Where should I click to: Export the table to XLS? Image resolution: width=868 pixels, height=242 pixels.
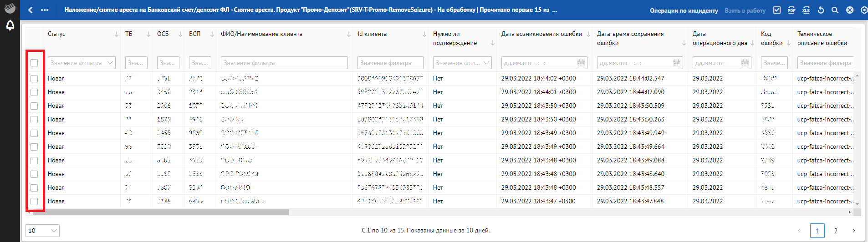[806, 10]
